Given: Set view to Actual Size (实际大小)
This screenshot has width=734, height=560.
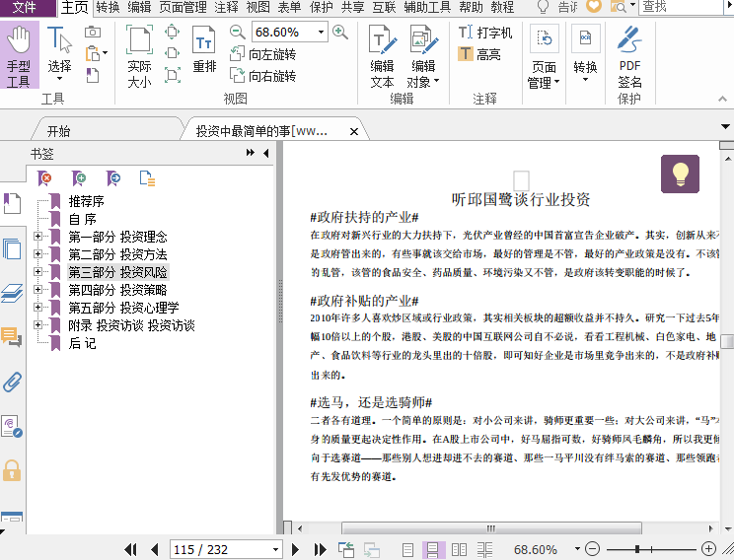Looking at the screenshot, I should (139, 56).
